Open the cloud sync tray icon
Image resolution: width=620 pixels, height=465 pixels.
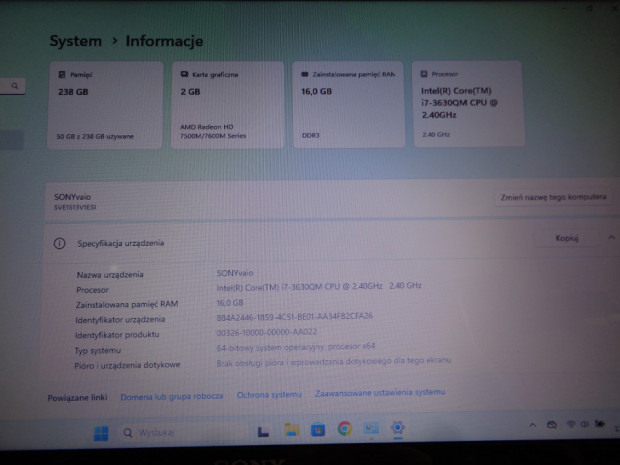pyautogui.click(x=552, y=425)
